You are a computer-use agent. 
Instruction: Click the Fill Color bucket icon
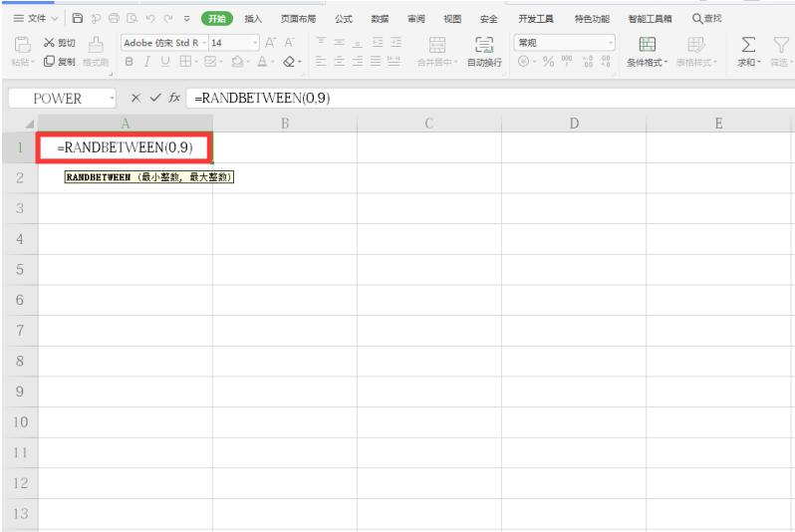[x=237, y=62]
